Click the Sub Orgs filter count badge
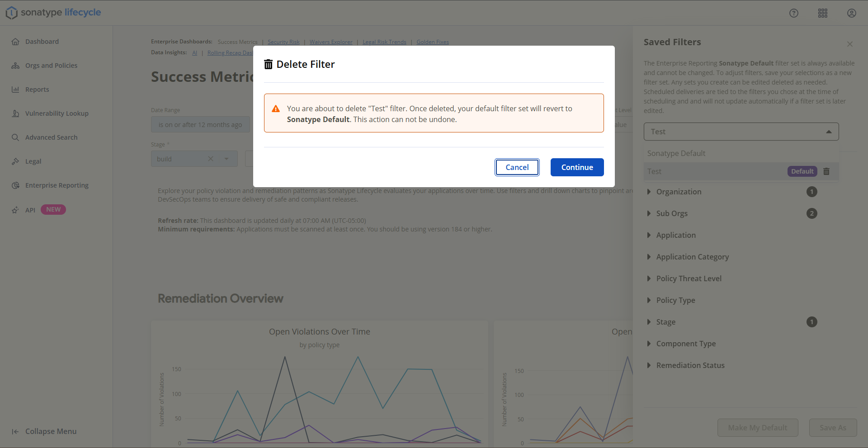868x448 pixels. coord(812,213)
